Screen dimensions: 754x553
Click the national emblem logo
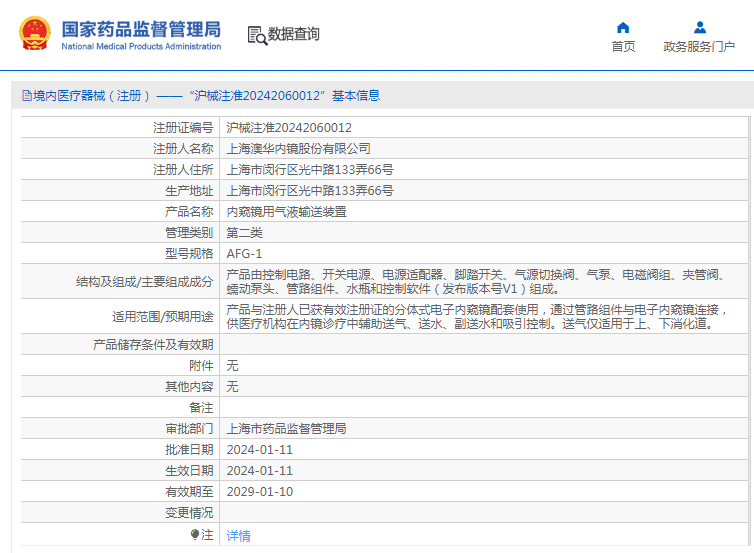(35, 33)
